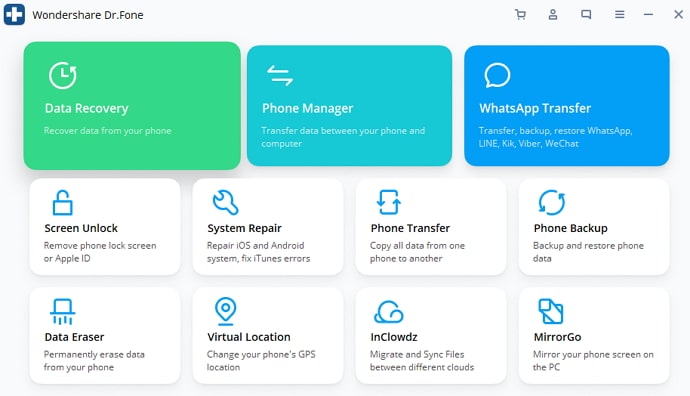
Task: Open the shopping cart in title bar
Action: (x=520, y=15)
